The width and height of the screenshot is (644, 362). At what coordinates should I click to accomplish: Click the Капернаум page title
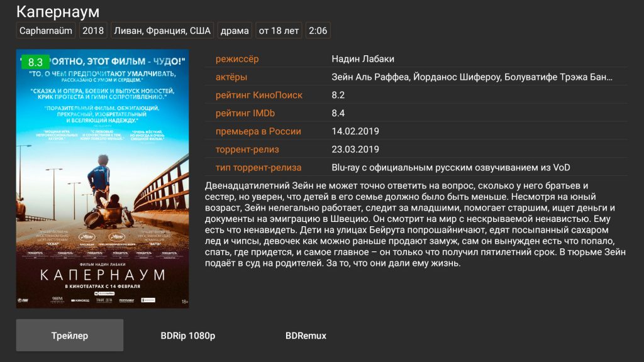click(x=58, y=11)
